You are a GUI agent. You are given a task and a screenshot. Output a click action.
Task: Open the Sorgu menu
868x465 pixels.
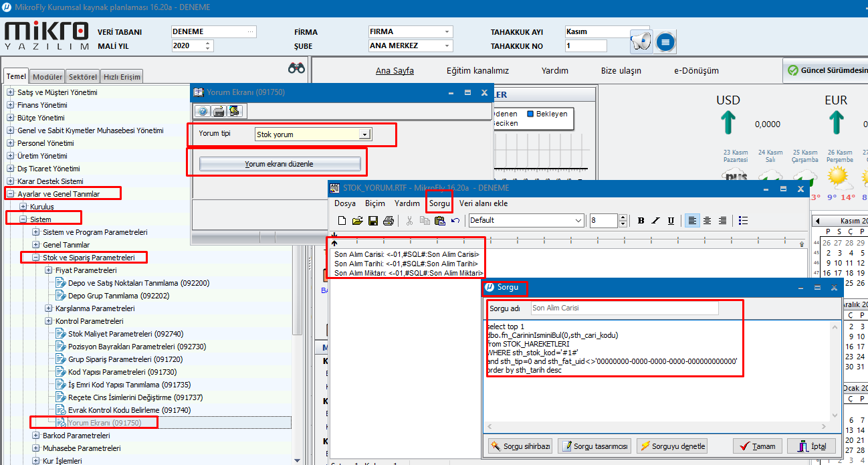point(440,203)
